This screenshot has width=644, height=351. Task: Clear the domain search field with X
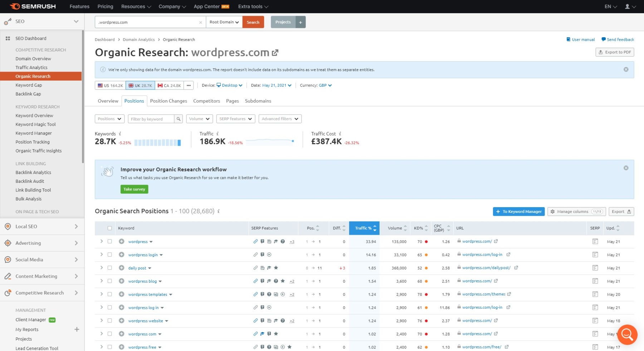tap(200, 22)
